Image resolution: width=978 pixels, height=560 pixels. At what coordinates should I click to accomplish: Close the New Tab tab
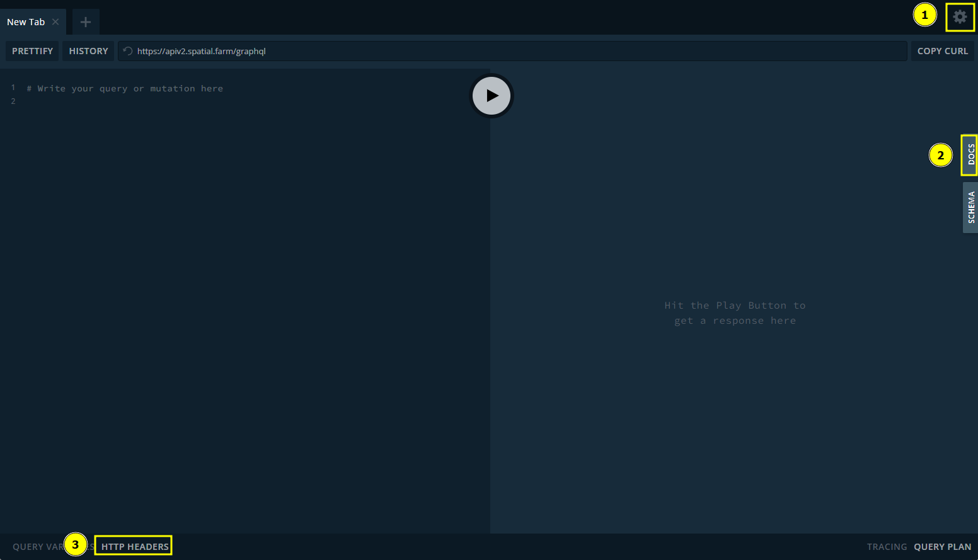click(55, 22)
